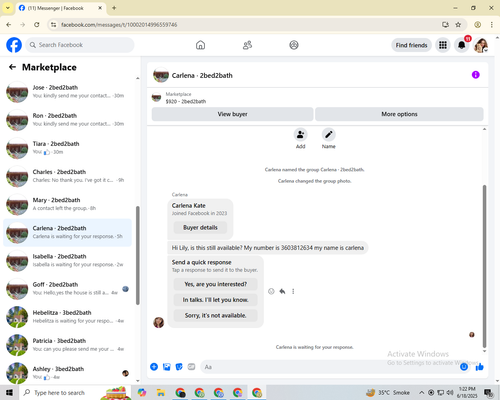Open the notifications bell
The height and width of the screenshot is (400, 500).
[x=462, y=45]
